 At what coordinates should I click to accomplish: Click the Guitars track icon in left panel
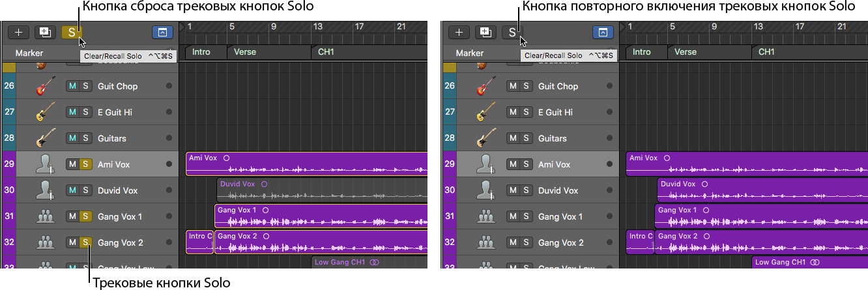click(44, 138)
